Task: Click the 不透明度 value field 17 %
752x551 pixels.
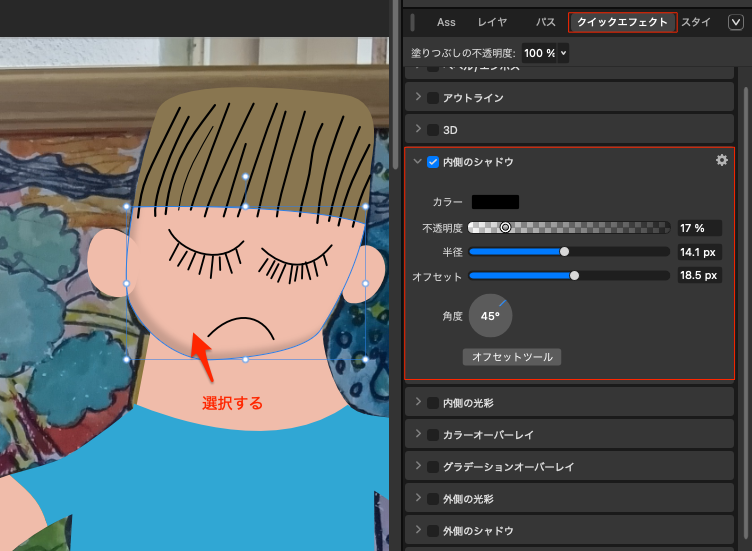Action: [699, 228]
